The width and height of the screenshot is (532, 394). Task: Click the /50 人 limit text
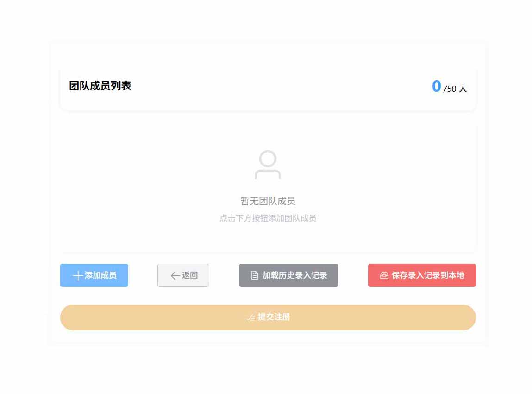pyautogui.click(x=455, y=89)
